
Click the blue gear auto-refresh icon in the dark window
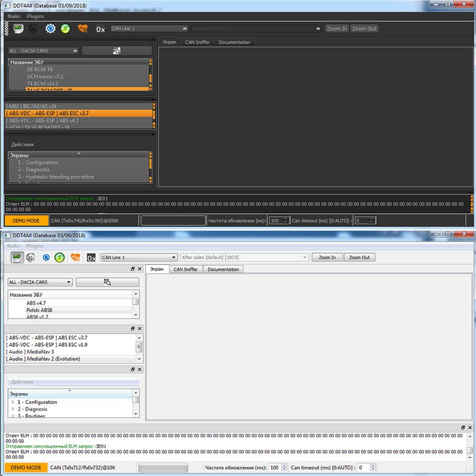click(x=50, y=29)
